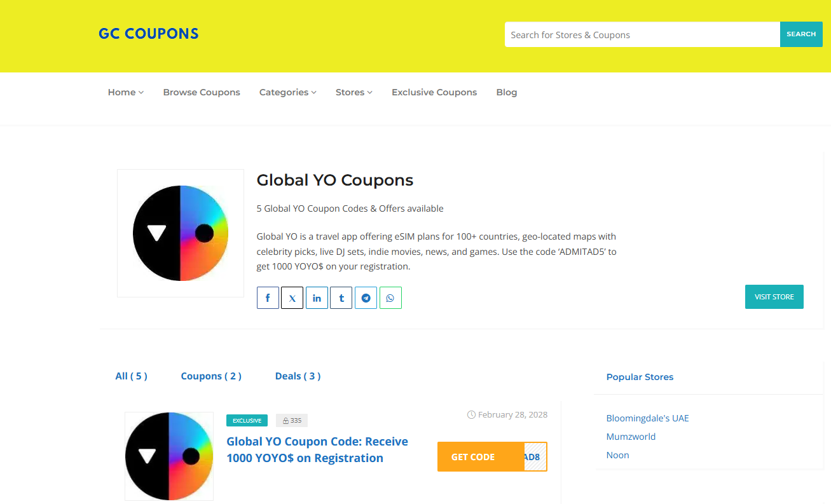Go to Browse Coupons menu item
Image resolution: width=831 pixels, height=504 pixels.
tap(202, 92)
